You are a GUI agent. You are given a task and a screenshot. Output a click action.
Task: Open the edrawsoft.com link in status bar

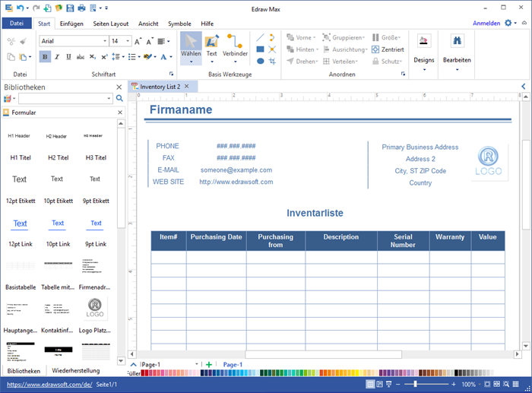click(x=49, y=385)
